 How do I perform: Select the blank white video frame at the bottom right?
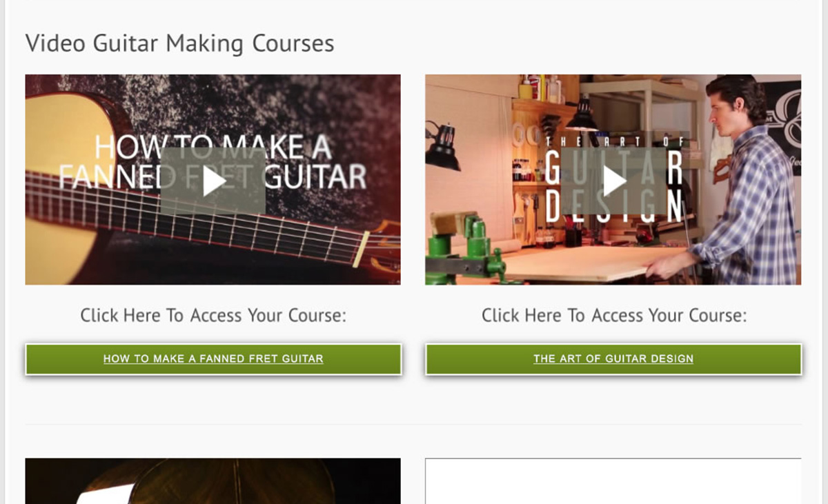click(613, 481)
